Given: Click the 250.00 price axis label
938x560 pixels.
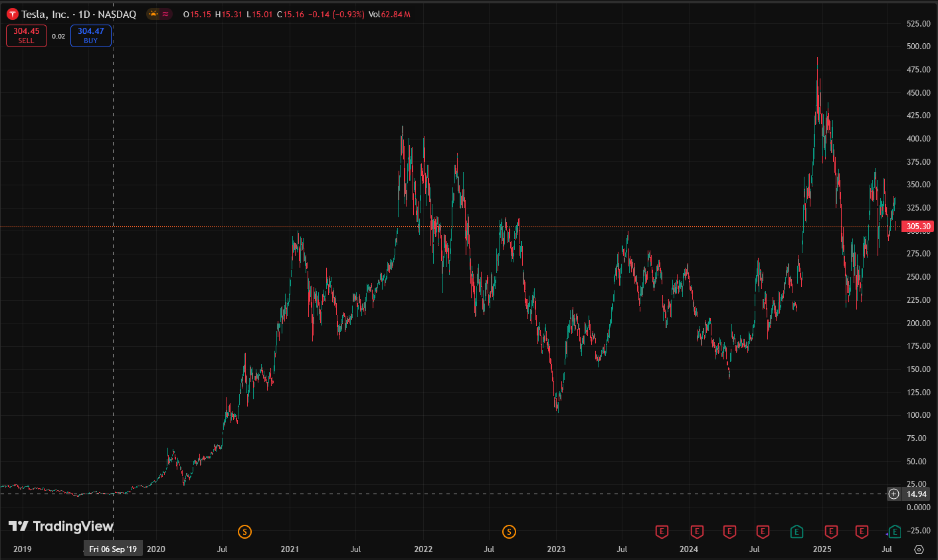Looking at the screenshot, I should tap(918, 277).
